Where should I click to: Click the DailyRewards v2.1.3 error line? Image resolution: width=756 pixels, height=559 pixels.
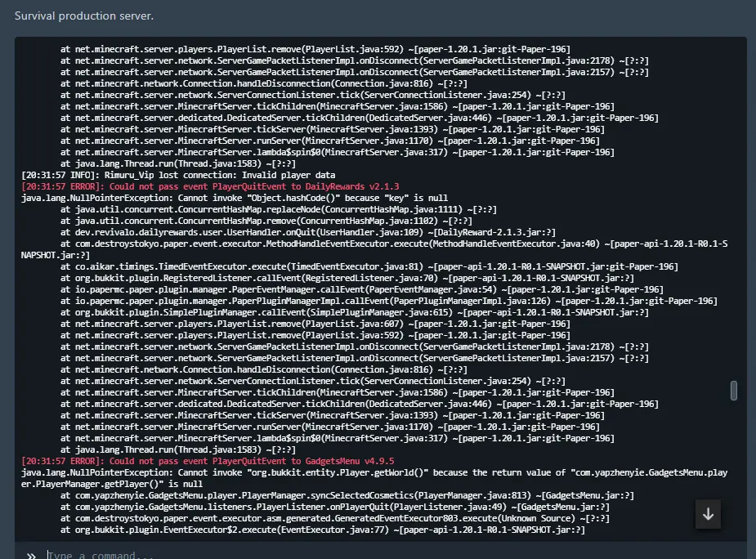point(210,186)
